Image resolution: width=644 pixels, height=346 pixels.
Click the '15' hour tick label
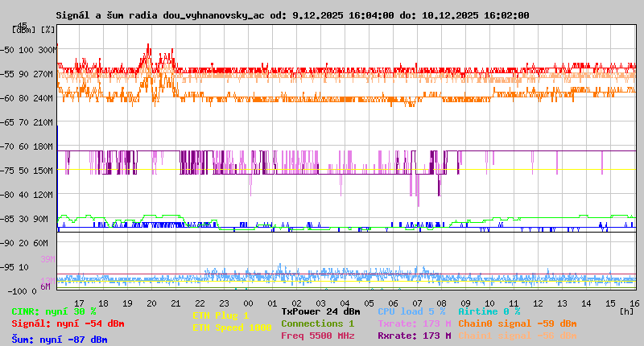coord(610,303)
